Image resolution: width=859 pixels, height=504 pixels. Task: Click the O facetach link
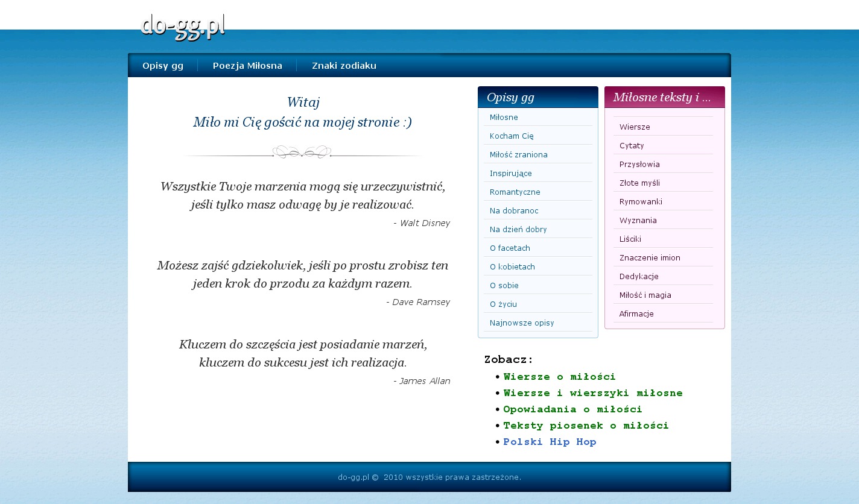pos(510,248)
